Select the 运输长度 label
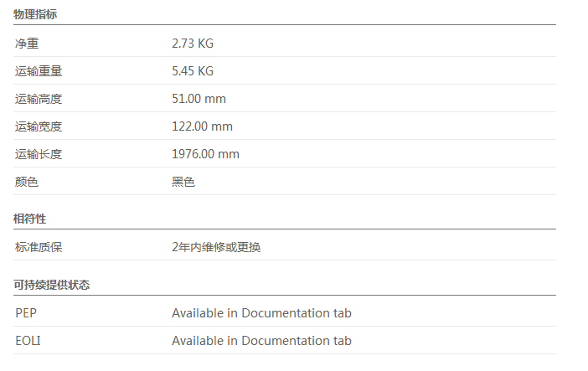Screen dimensions: 588x371 (39, 154)
